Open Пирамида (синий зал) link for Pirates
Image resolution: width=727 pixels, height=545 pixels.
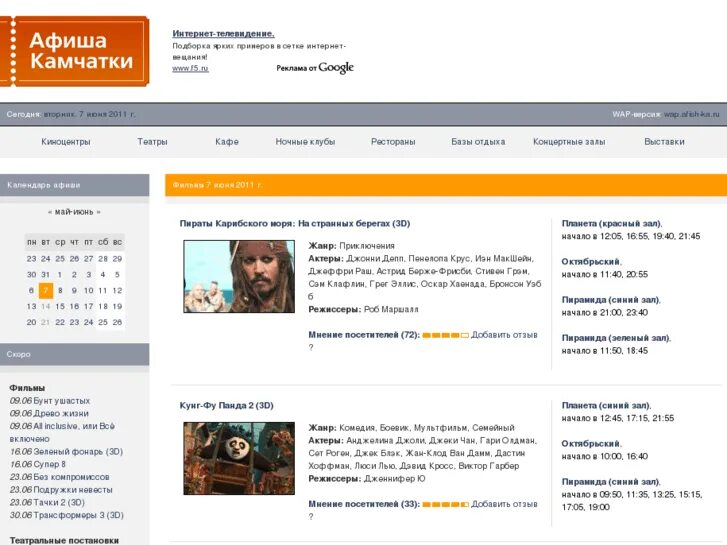pyautogui.click(x=611, y=300)
